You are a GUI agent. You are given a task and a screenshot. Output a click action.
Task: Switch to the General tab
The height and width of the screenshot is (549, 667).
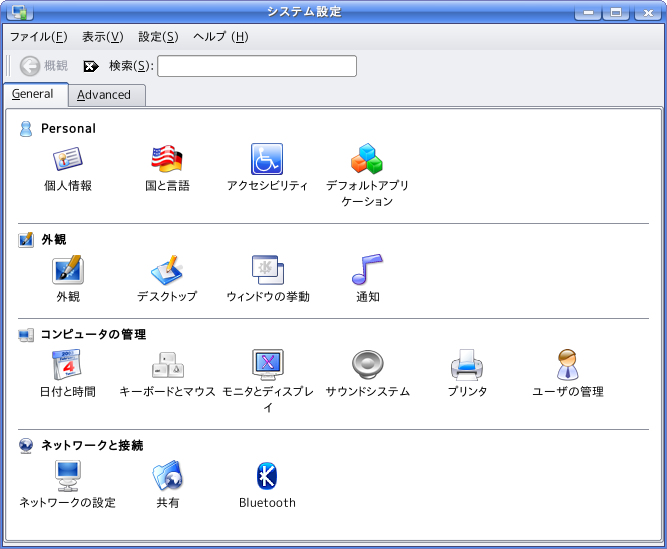[x=36, y=94]
